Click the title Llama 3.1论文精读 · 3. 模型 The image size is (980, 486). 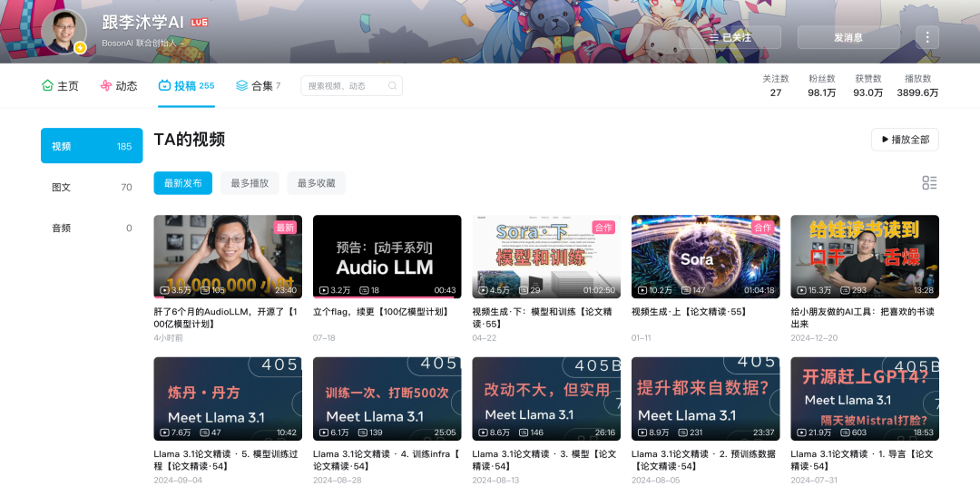pos(544,460)
